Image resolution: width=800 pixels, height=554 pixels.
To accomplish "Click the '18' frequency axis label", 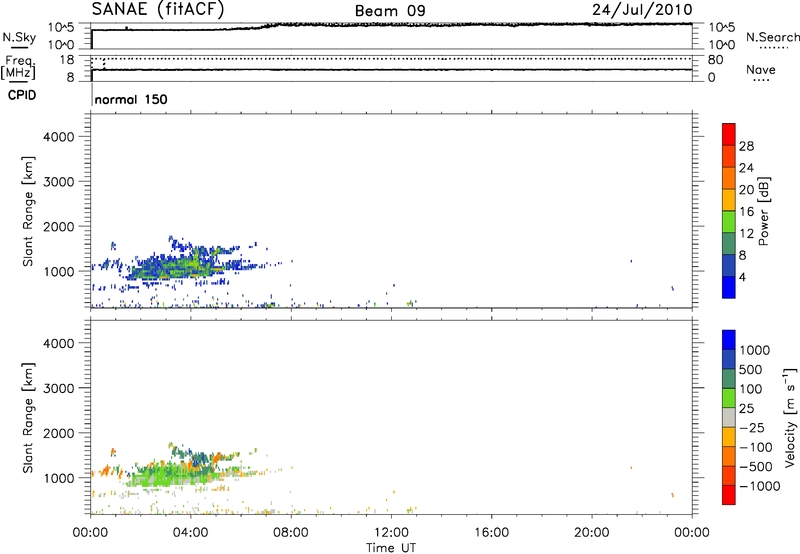I will 67,60.
